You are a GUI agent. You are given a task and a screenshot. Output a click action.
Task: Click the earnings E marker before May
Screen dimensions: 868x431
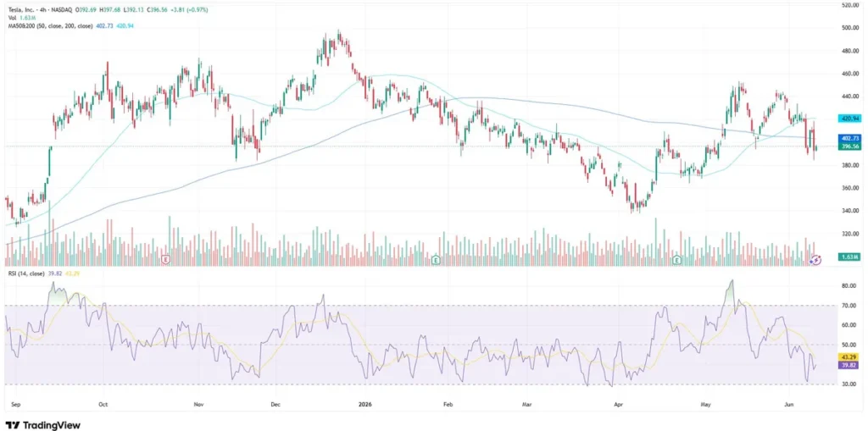point(676,259)
